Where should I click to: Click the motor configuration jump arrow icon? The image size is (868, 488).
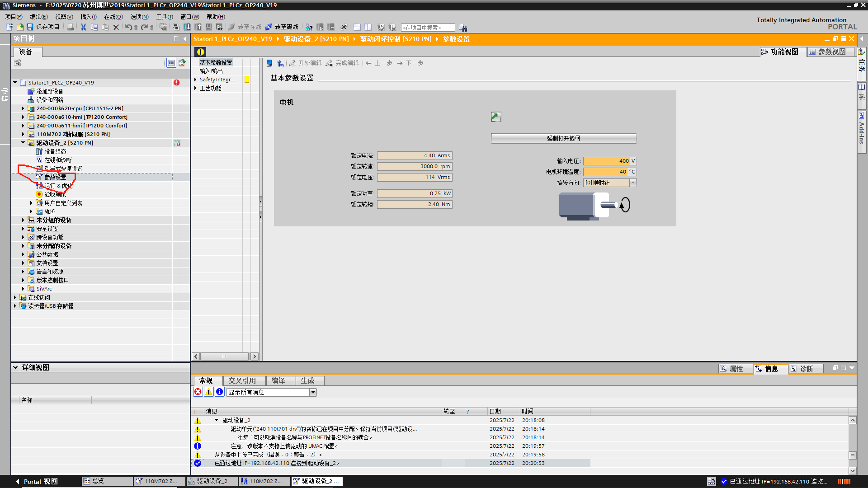pyautogui.click(x=496, y=117)
